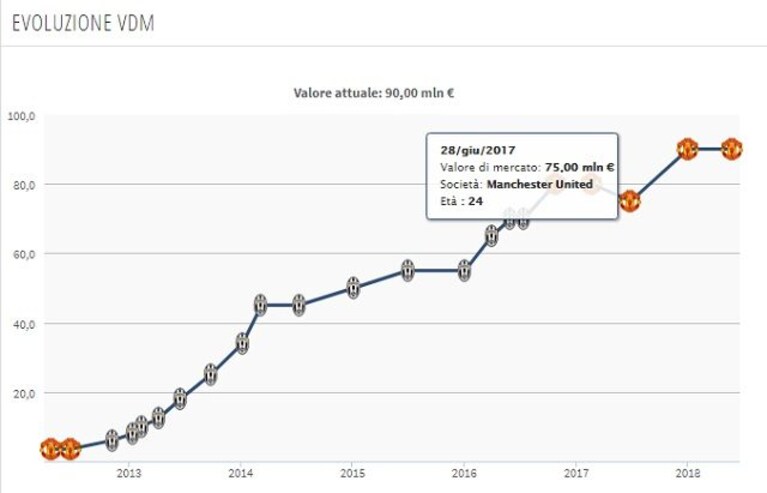767x493 pixels.
Task: Select the late-2013 Juventus marker near 25 mln
Action: 210,375
